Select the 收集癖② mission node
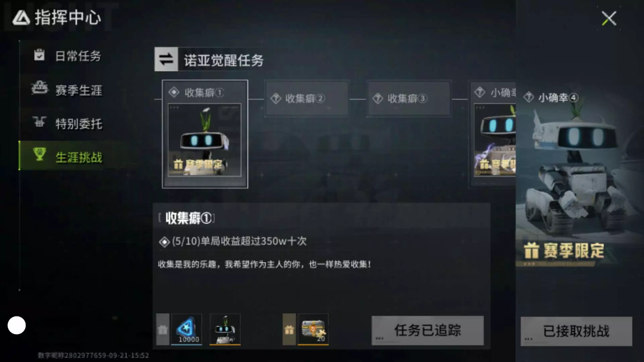 click(x=306, y=99)
